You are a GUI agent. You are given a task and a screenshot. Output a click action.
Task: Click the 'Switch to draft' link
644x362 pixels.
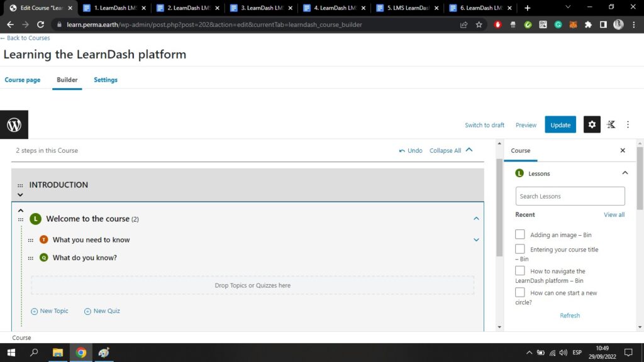484,125
